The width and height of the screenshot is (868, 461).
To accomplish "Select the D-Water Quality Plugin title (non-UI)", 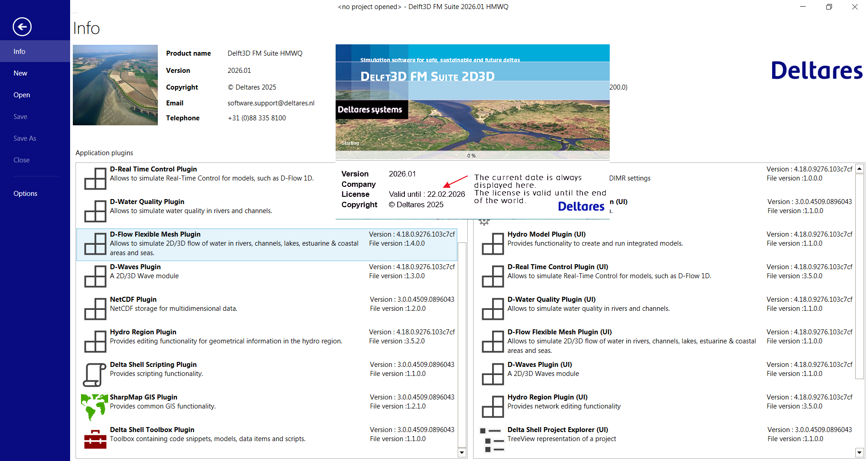I will pos(147,202).
